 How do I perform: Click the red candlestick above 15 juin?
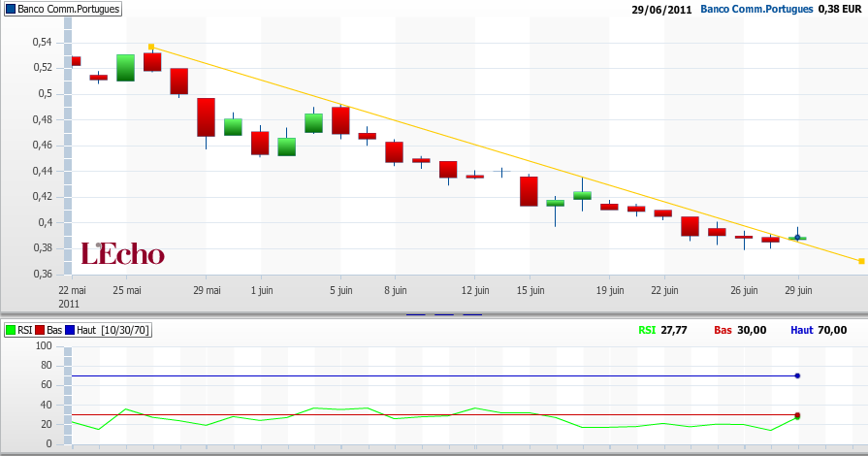coord(529,192)
